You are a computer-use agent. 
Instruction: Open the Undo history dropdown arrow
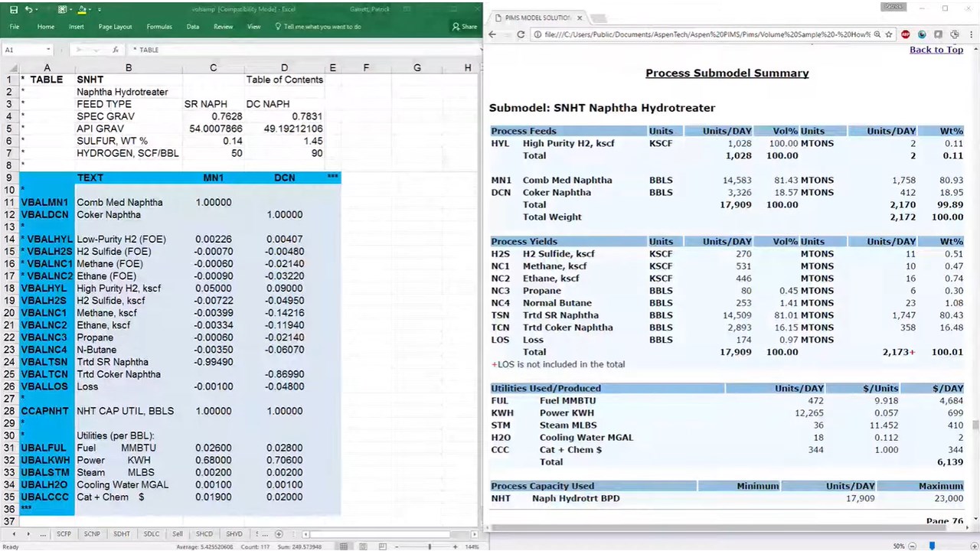pyautogui.click(x=37, y=10)
